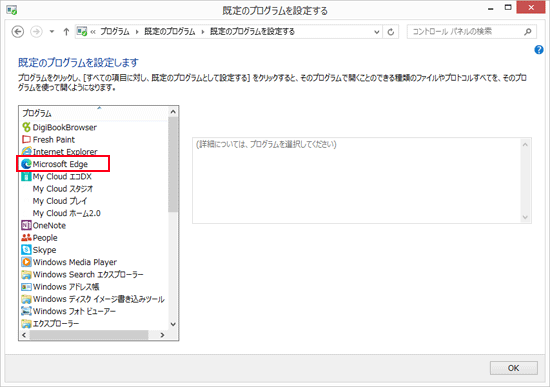Expand hidden breadcrumb chevron in address bar

click(93, 32)
